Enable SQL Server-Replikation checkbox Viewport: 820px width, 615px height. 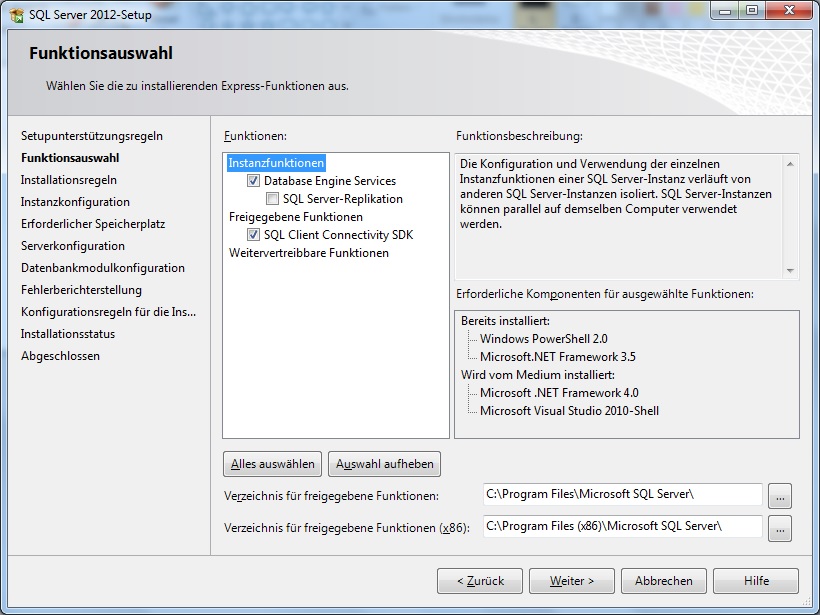click(272, 199)
